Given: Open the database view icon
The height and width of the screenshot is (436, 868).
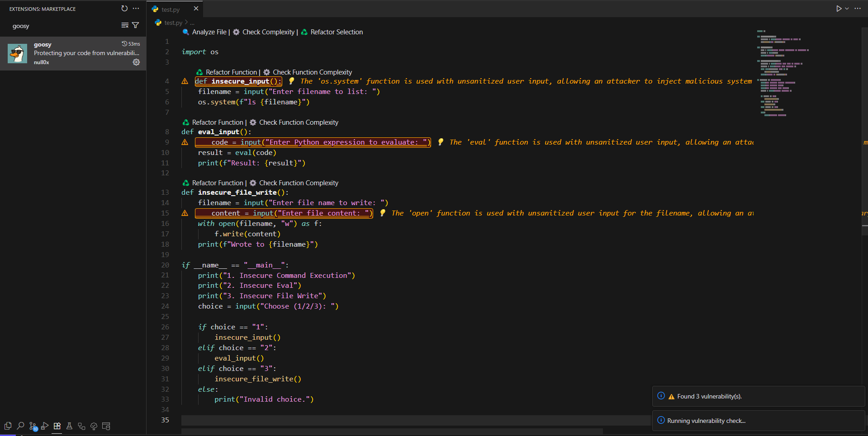Looking at the screenshot, I should pyautogui.click(x=106, y=426).
